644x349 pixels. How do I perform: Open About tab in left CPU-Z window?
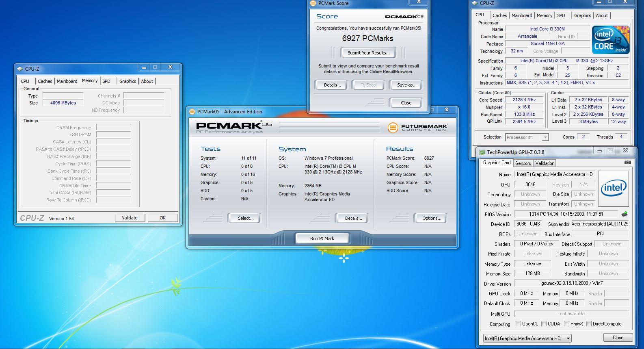[x=147, y=81]
